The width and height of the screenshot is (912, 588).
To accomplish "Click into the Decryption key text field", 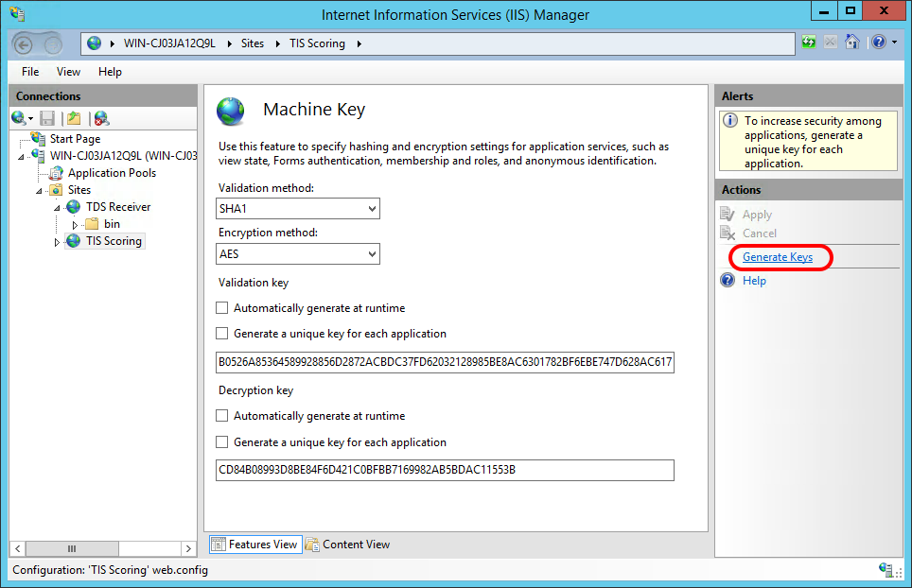I will click(x=445, y=470).
